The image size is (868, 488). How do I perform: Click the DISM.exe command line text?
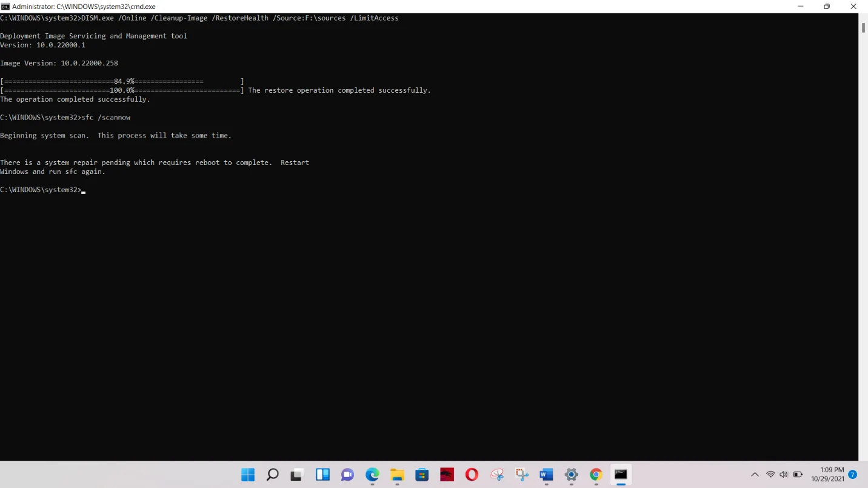199,18
